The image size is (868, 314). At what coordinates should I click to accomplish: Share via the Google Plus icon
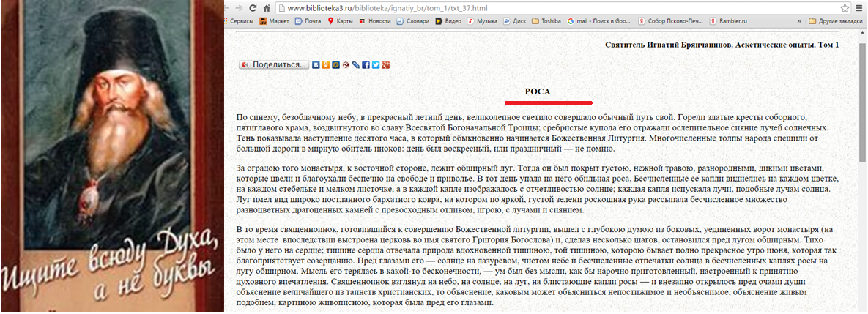(385, 65)
